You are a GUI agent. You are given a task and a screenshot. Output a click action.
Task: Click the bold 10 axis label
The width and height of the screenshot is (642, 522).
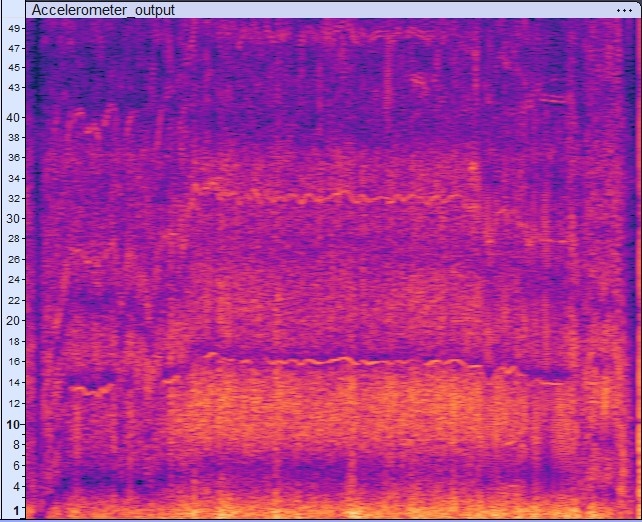tap(14, 424)
